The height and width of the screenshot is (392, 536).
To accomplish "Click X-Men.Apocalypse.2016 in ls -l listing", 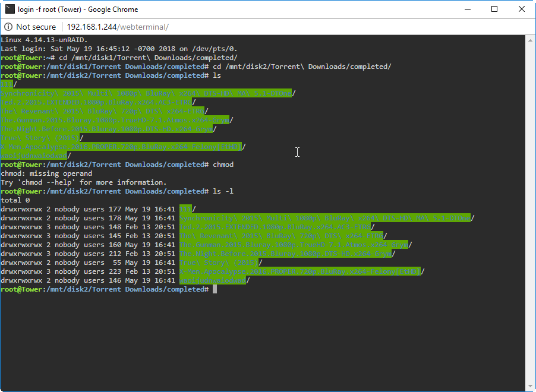I will 299,271.
